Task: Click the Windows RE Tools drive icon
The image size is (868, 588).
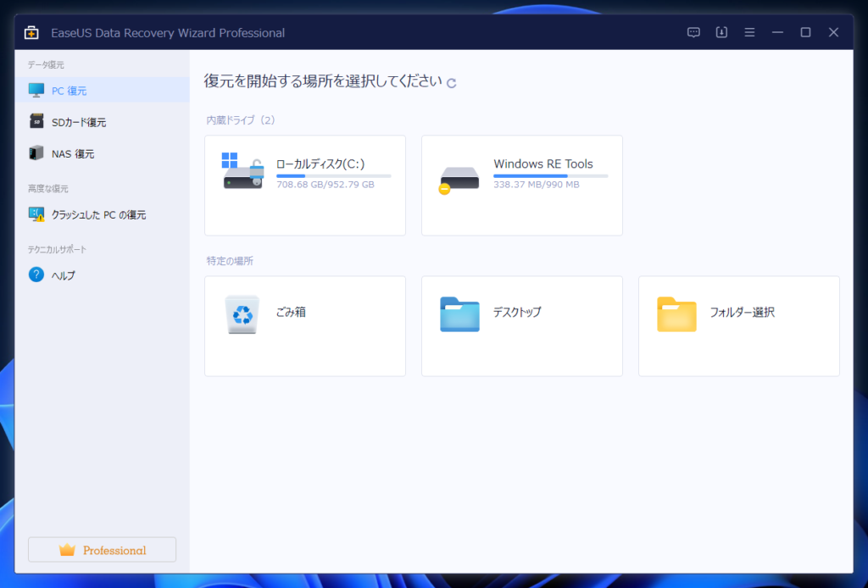Action: (459, 178)
